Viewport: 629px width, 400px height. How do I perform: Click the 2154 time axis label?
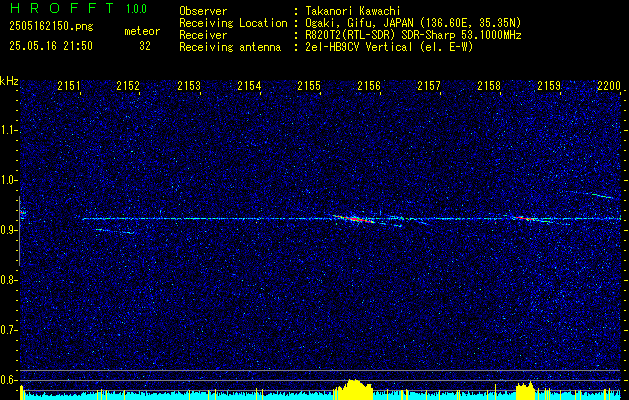[249, 85]
